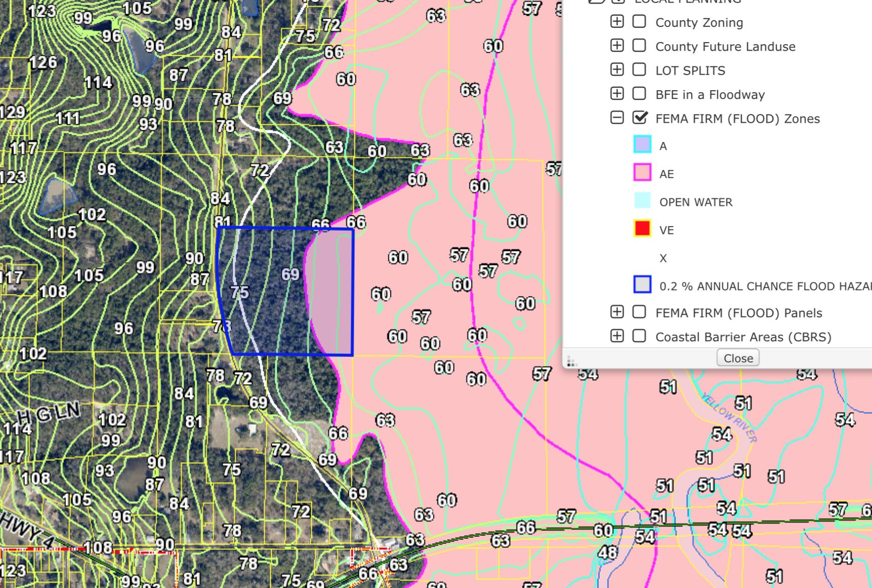The image size is (872, 588).
Task: Expand the Coastal Barrier Areas (CBRS) layer
Action: click(616, 336)
